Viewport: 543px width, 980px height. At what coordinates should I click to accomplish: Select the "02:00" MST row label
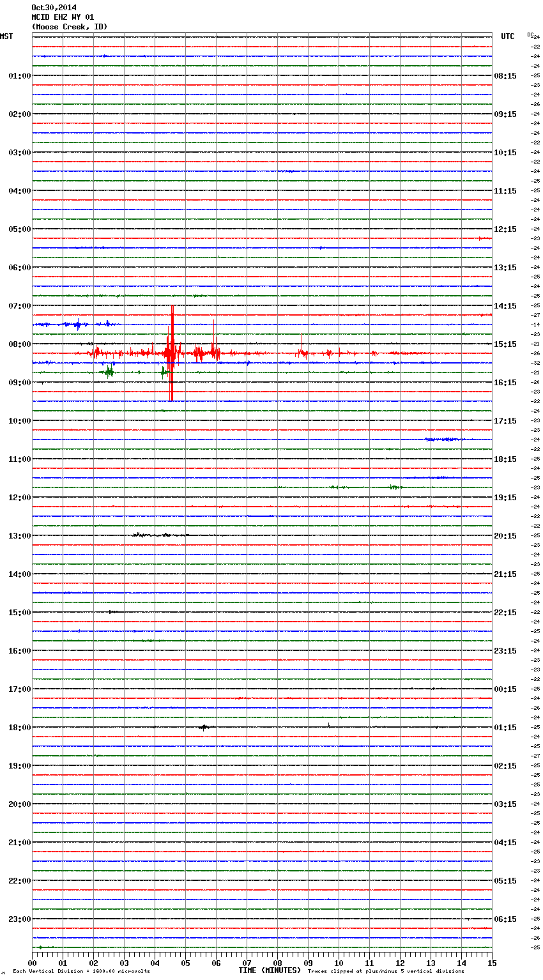(x=20, y=114)
